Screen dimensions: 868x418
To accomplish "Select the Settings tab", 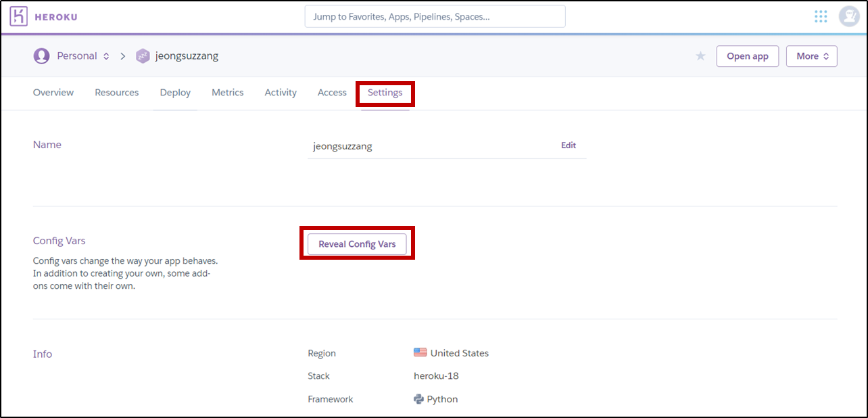I will coord(385,93).
